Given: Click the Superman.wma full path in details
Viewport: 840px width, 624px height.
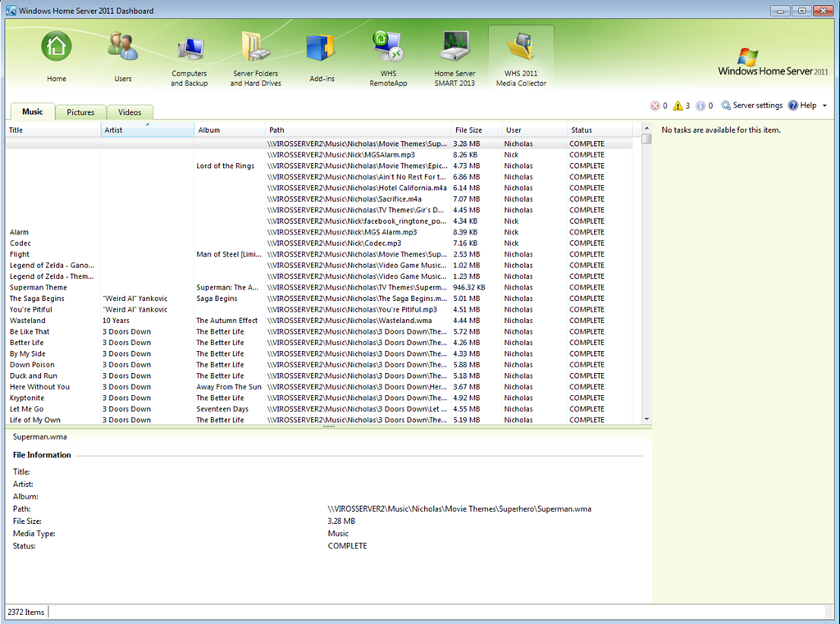Looking at the screenshot, I should click(459, 509).
